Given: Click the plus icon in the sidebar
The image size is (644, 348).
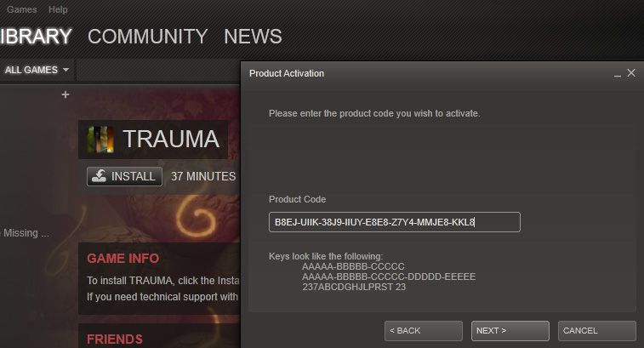Looking at the screenshot, I should 66,95.
